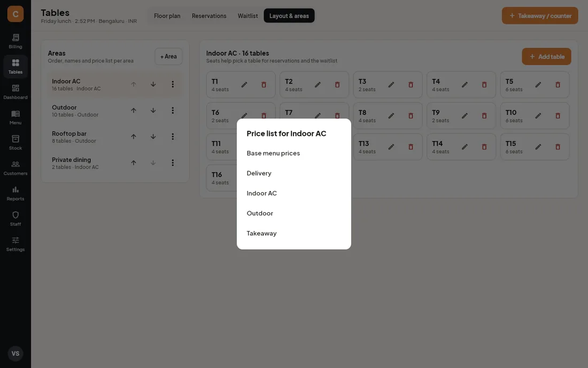Open Rooftop bar area options menu
The image size is (588, 368).
tap(173, 136)
